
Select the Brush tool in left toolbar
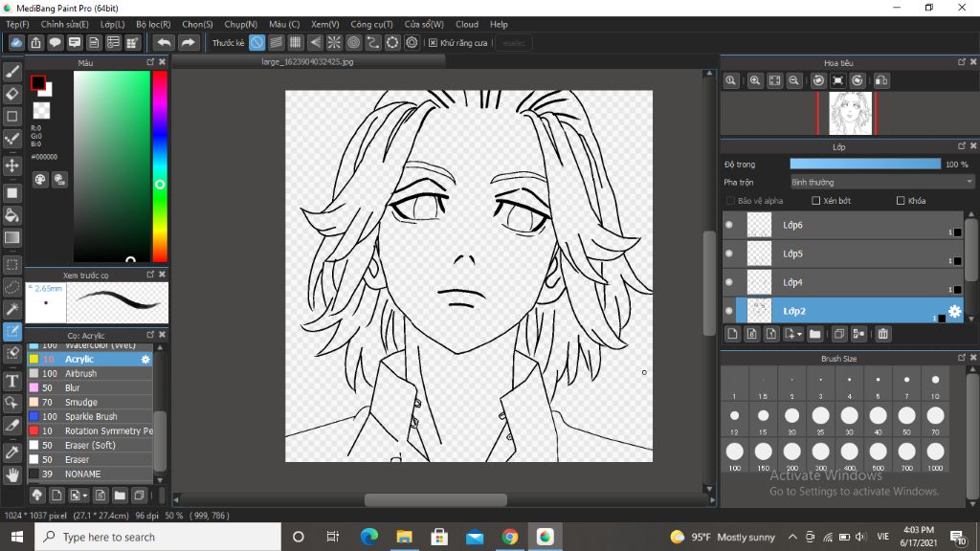pyautogui.click(x=11, y=72)
